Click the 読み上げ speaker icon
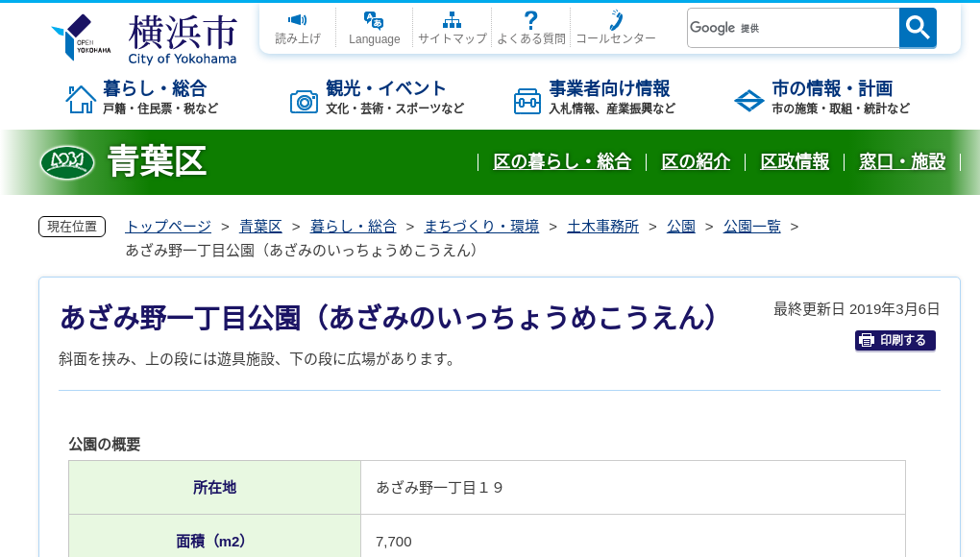 click(x=298, y=19)
